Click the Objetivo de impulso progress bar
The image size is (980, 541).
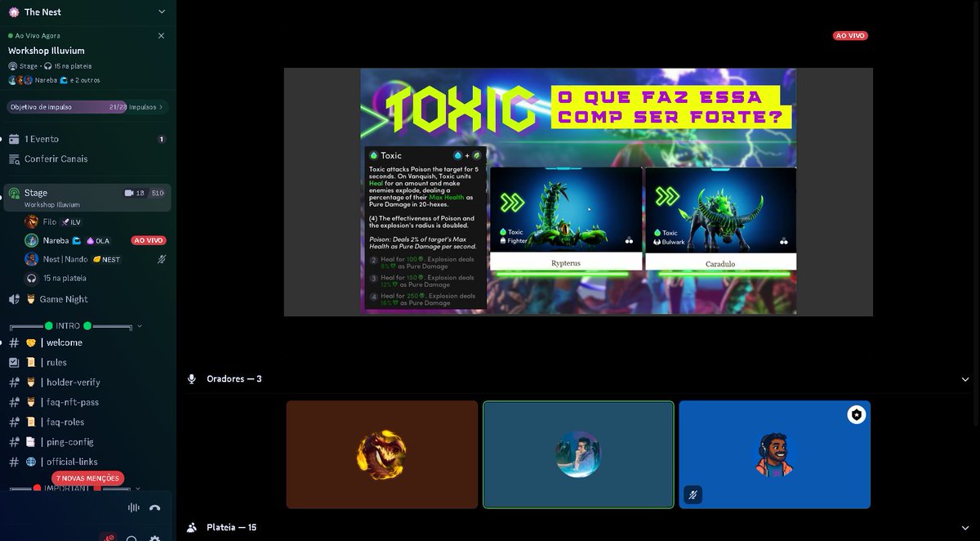[87, 107]
